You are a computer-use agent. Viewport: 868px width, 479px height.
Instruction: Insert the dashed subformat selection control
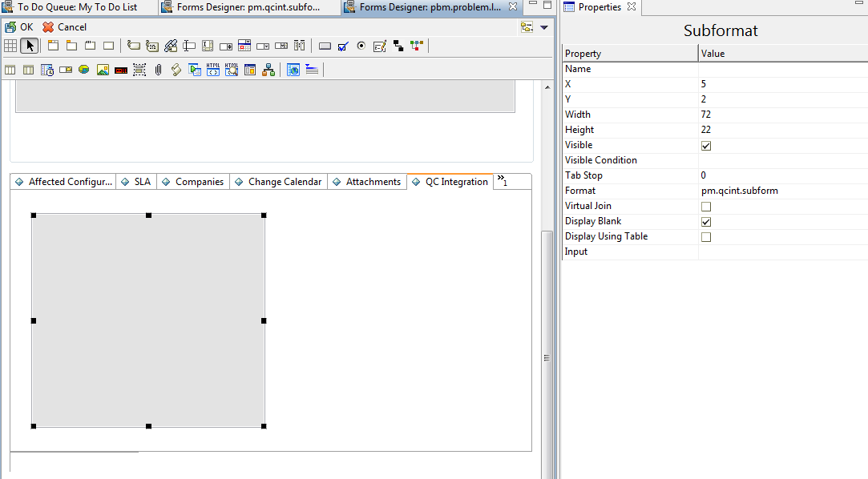pos(139,70)
